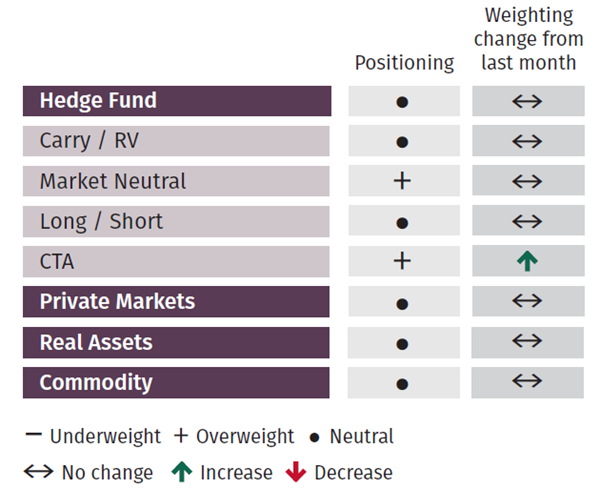Click the neutral dot for Hedge Fund

(403, 102)
